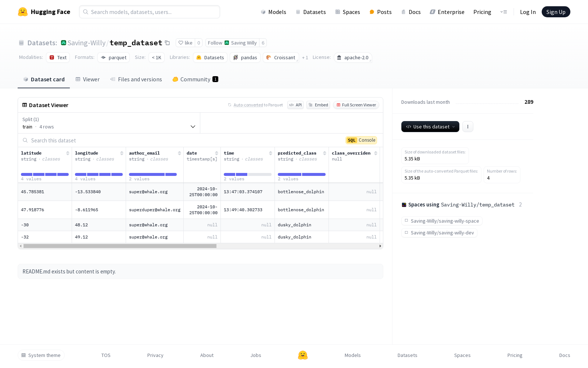Click the time cell 13:47:03.374107
The image size is (588, 368).
(x=248, y=192)
